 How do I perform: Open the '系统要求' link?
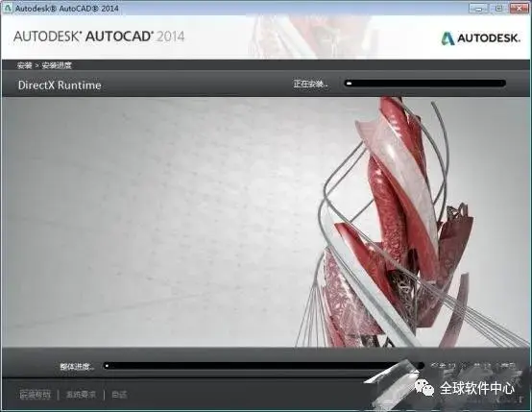[x=81, y=395]
